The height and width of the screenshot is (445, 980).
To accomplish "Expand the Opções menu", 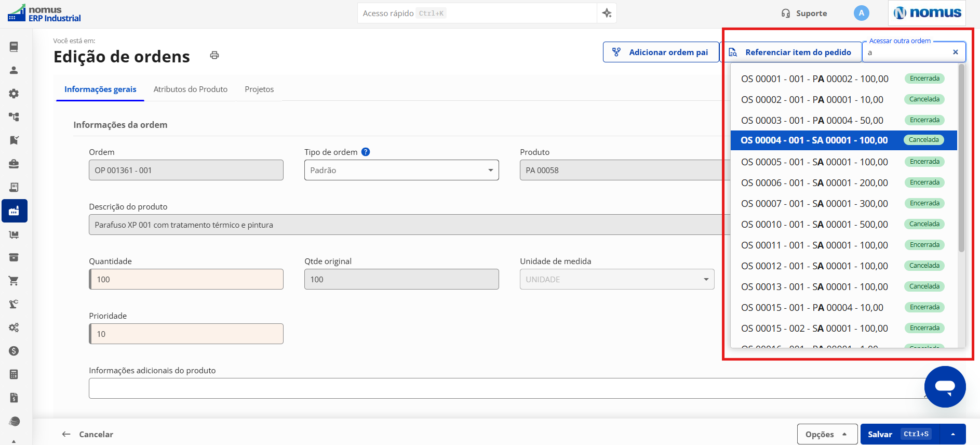I will (827, 434).
